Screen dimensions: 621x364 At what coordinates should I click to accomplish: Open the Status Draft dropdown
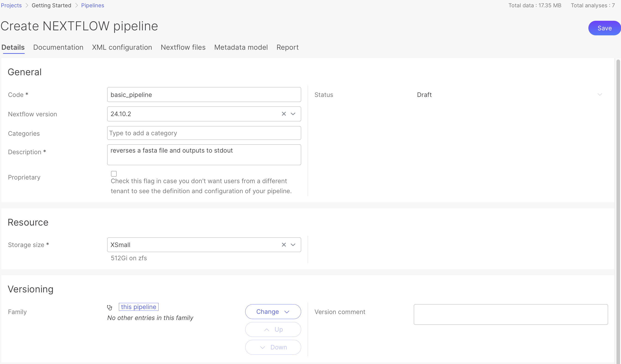click(600, 95)
